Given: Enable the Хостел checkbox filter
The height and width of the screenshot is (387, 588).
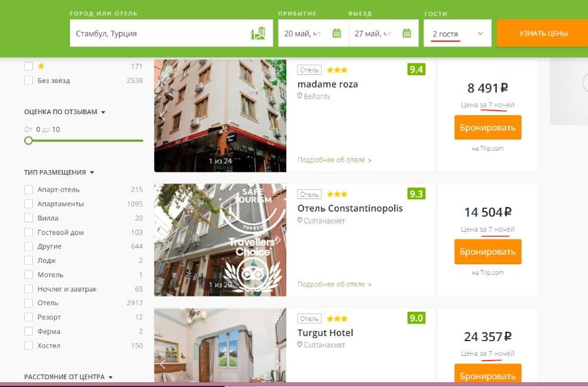Looking at the screenshot, I should point(28,346).
